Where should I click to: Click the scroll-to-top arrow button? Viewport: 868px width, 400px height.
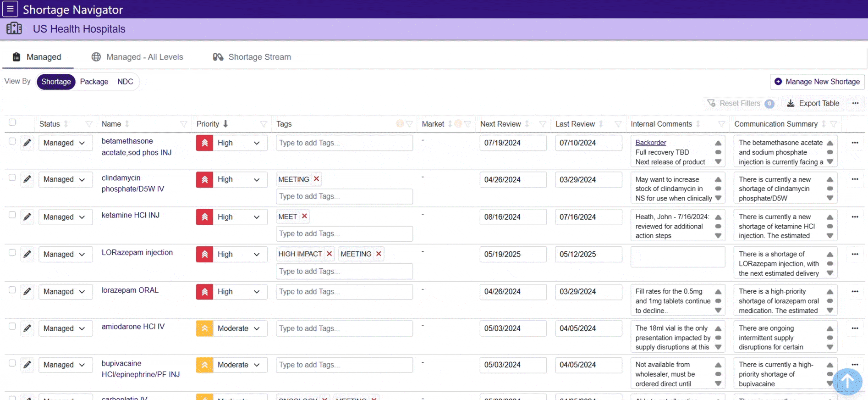847,381
